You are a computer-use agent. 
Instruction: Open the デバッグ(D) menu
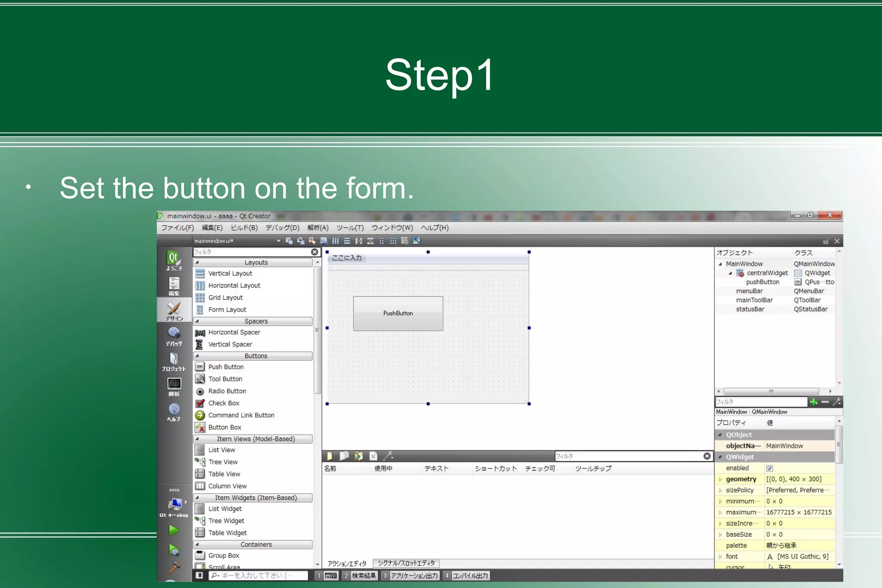point(283,227)
